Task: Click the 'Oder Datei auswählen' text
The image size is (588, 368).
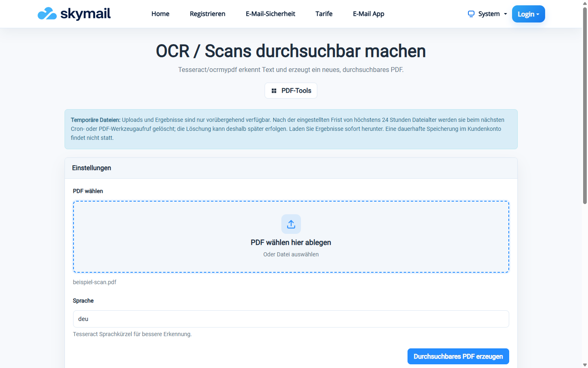Action: click(x=291, y=254)
